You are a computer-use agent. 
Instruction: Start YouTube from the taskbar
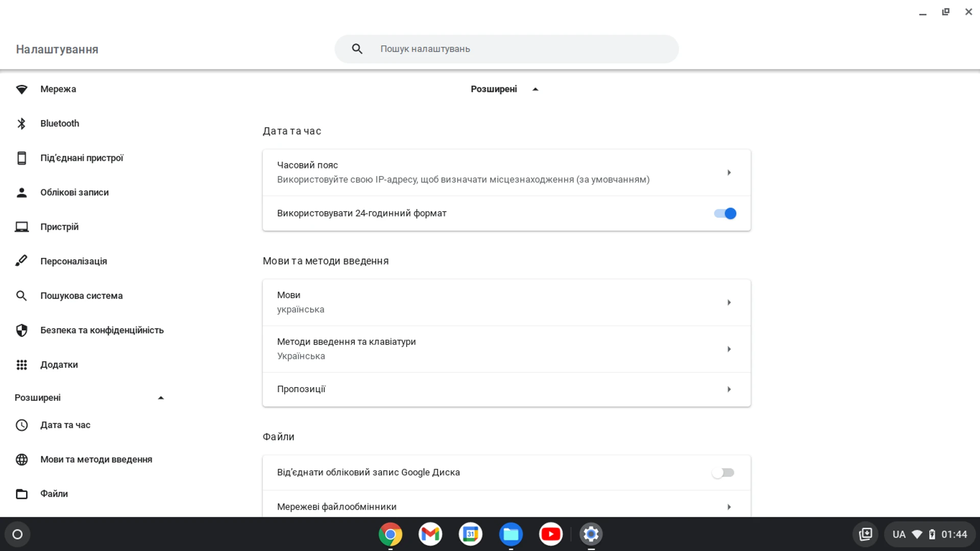pyautogui.click(x=551, y=534)
